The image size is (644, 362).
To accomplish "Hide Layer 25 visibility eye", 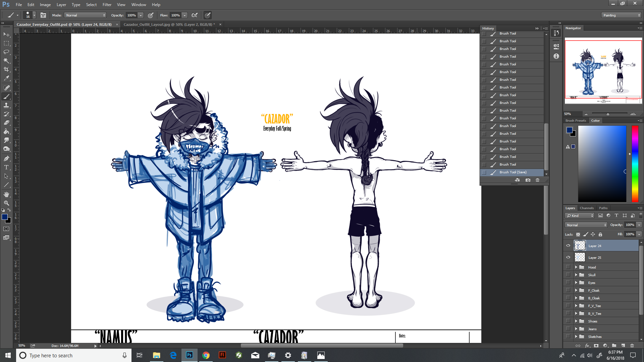I will click(568, 257).
